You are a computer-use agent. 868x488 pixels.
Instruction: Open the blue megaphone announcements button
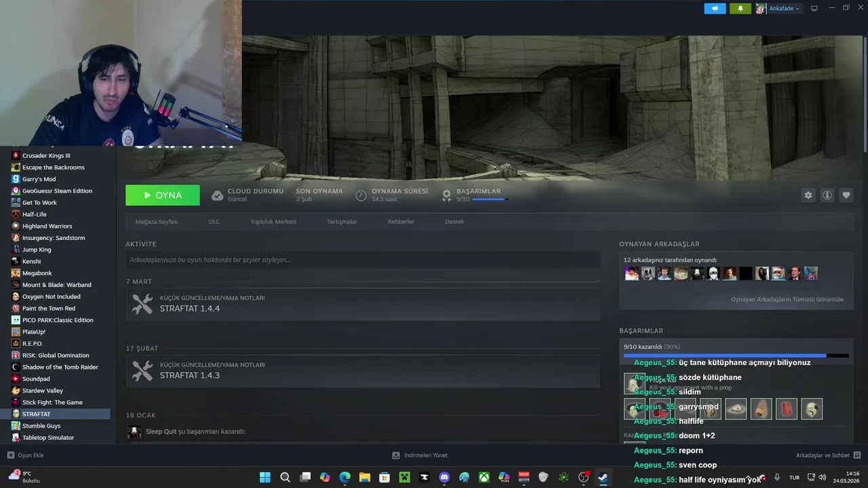click(x=715, y=8)
